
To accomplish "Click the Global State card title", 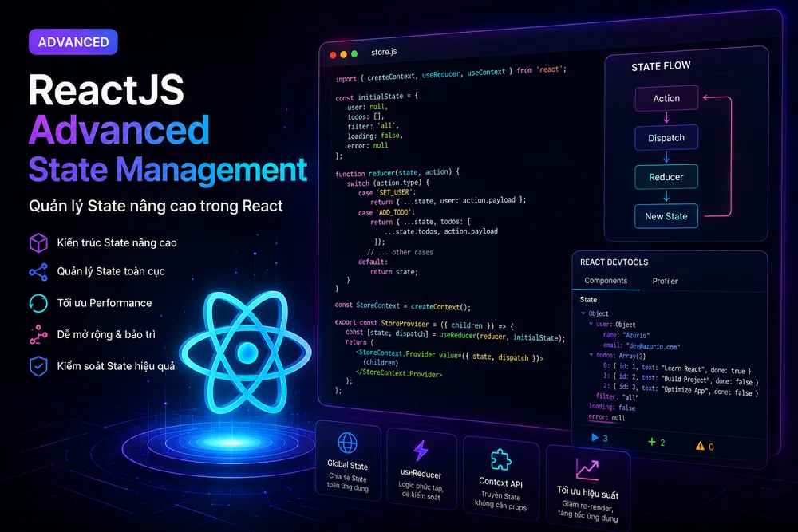I will (x=348, y=465).
